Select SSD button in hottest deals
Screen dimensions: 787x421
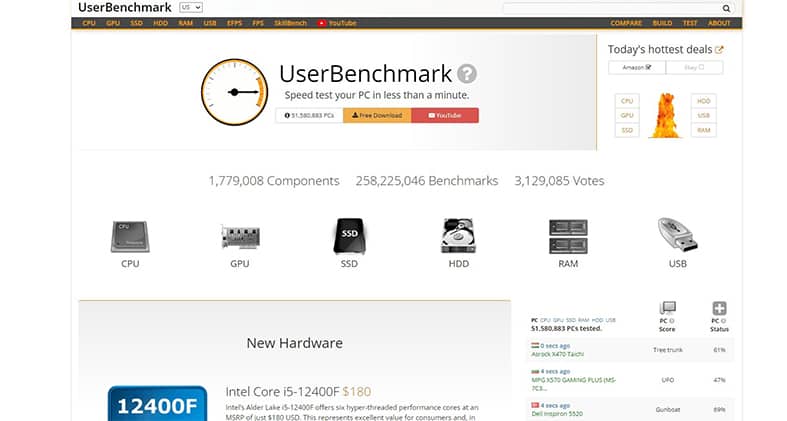(627, 130)
